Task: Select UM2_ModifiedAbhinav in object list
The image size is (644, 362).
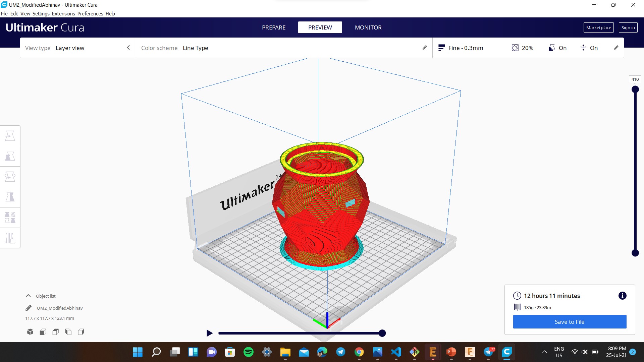Action: (x=60, y=308)
